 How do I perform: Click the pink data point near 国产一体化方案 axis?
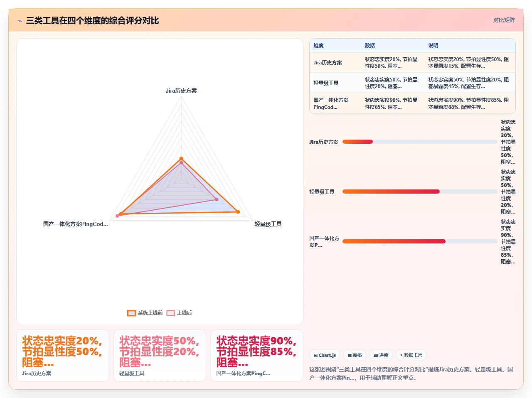(x=117, y=216)
